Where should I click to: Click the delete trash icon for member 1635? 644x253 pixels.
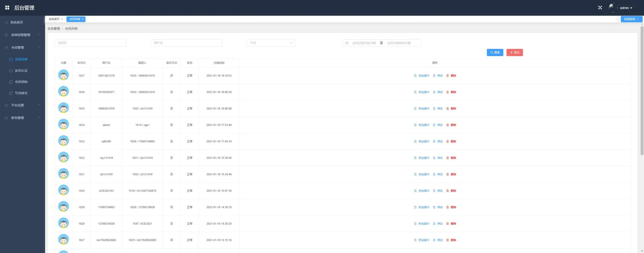pos(448,109)
